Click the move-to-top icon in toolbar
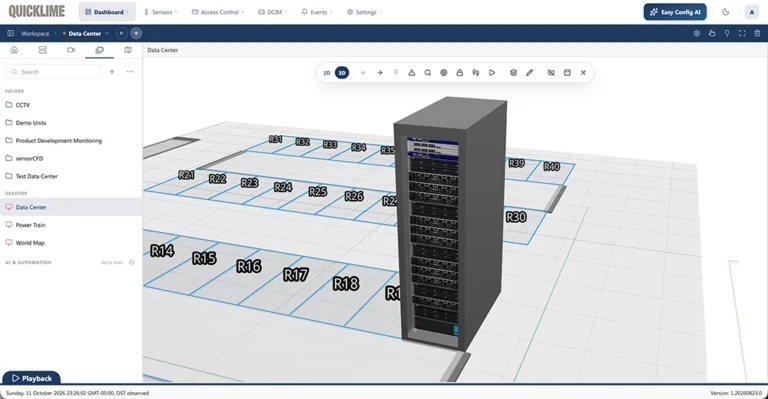Screen dimensions: 768x399 pos(396,73)
